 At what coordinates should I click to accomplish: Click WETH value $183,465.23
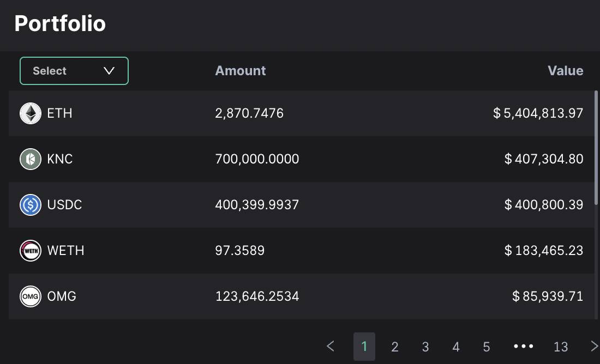(x=544, y=251)
